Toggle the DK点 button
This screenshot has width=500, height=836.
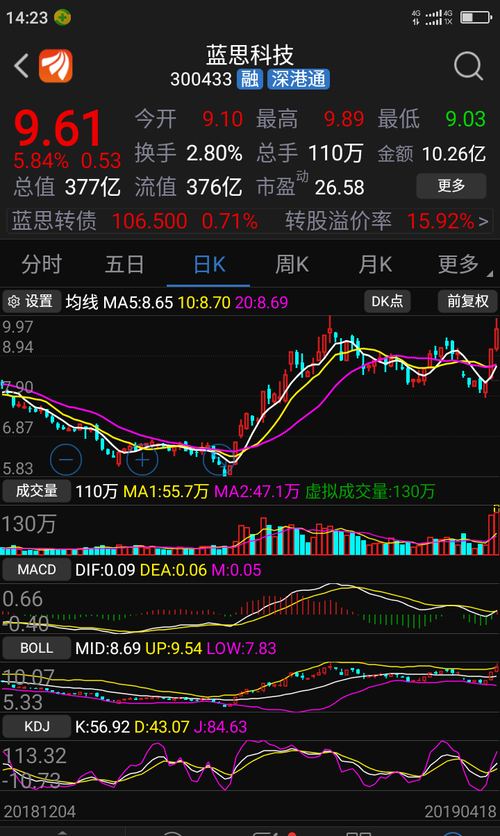pyautogui.click(x=387, y=301)
